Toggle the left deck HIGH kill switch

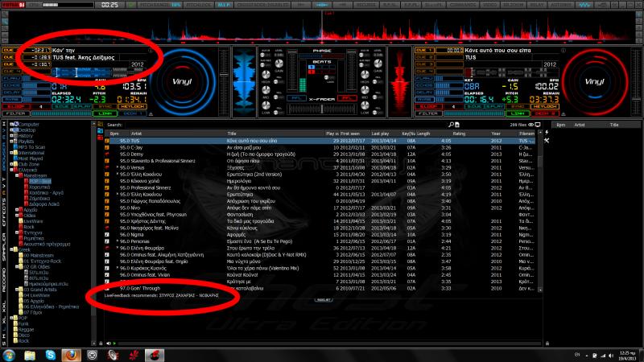click(279, 82)
